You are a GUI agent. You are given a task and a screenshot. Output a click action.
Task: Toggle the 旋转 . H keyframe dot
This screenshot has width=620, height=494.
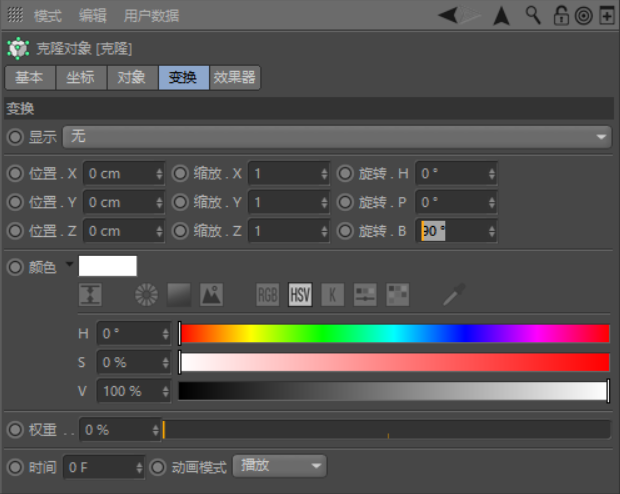345,173
